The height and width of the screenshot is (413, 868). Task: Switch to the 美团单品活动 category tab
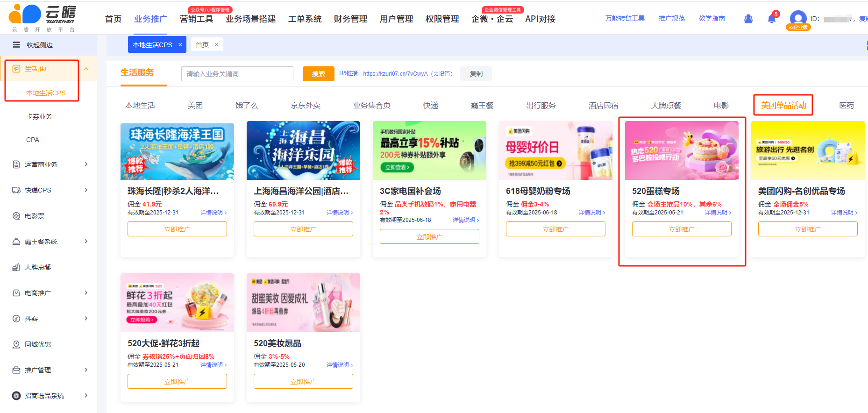(x=783, y=105)
